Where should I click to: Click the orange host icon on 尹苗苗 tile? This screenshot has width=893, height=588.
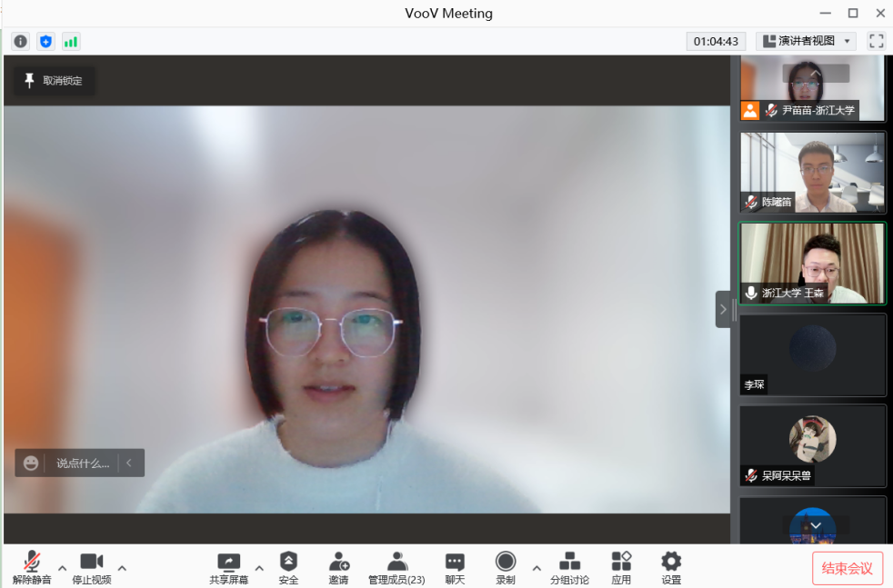[x=750, y=111]
